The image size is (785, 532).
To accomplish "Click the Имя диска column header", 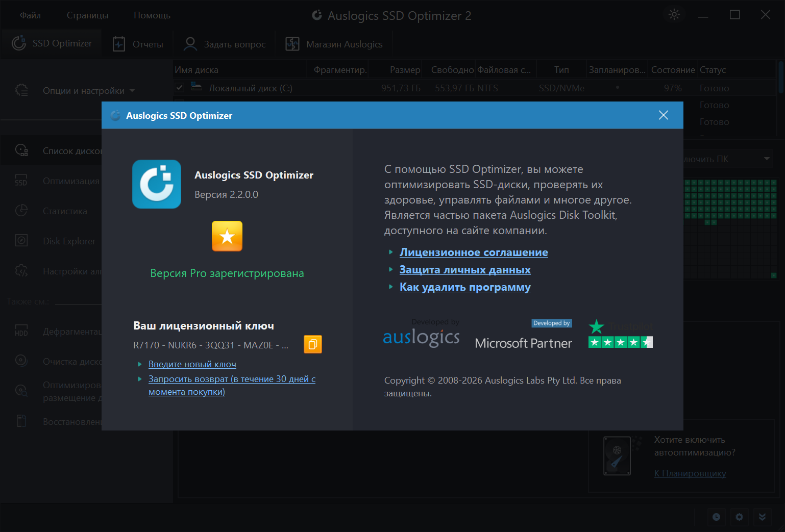I will [197, 70].
